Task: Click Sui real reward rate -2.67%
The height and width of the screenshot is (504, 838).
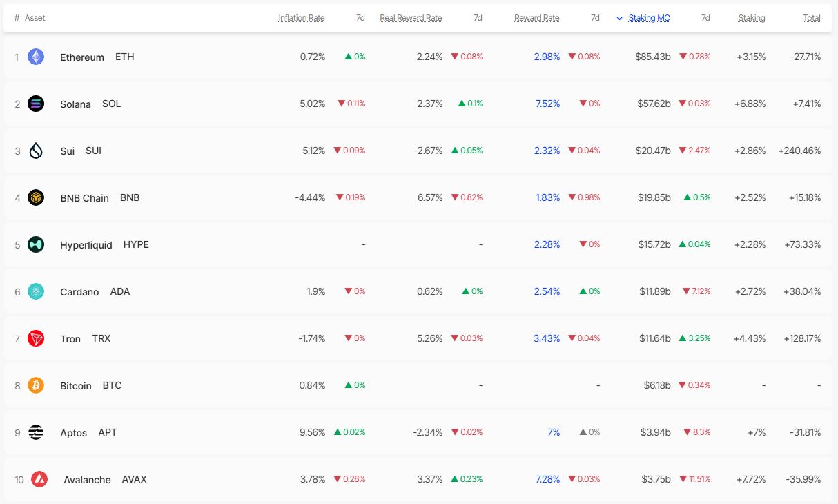Action: tap(428, 151)
